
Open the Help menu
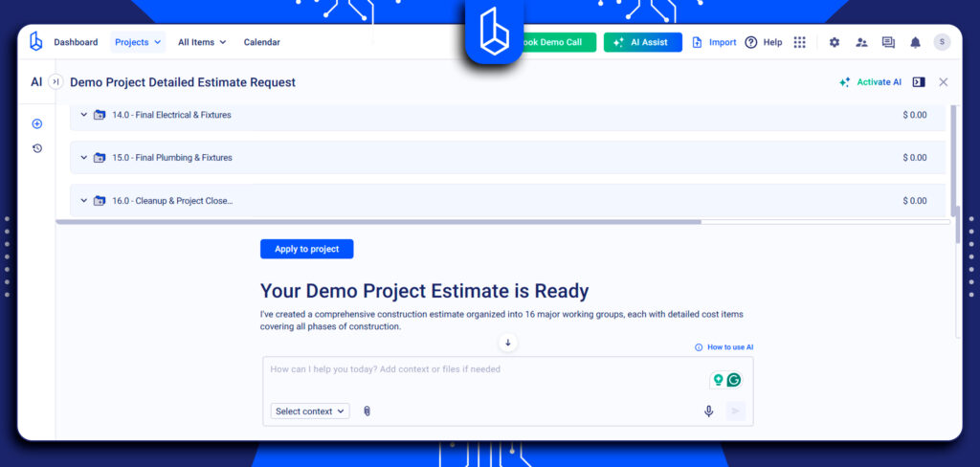click(x=764, y=42)
